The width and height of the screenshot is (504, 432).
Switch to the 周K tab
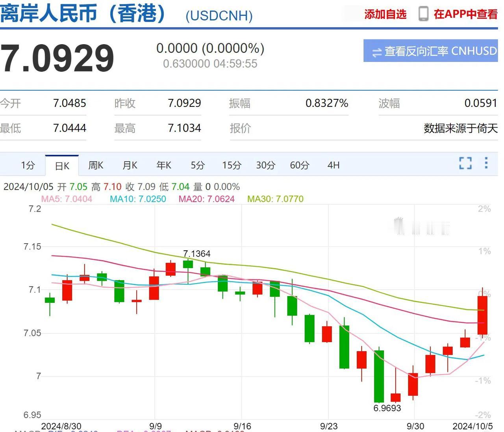pyautogui.click(x=96, y=165)
